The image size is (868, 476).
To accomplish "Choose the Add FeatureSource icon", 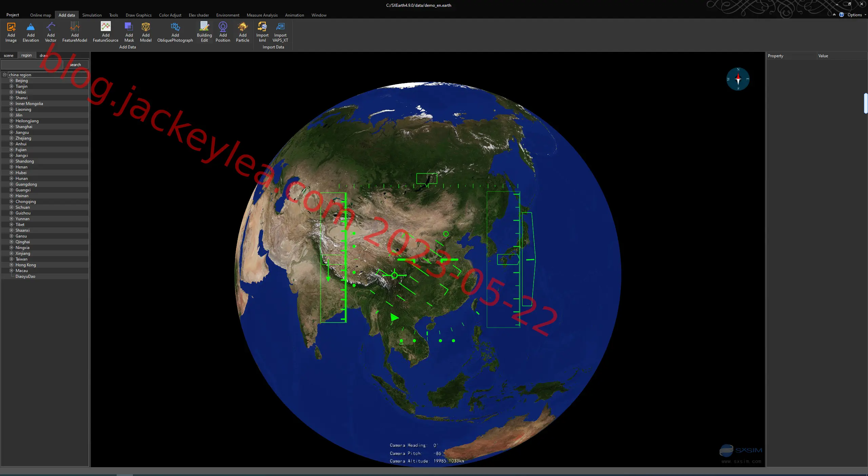I will (x=105, y=32).
